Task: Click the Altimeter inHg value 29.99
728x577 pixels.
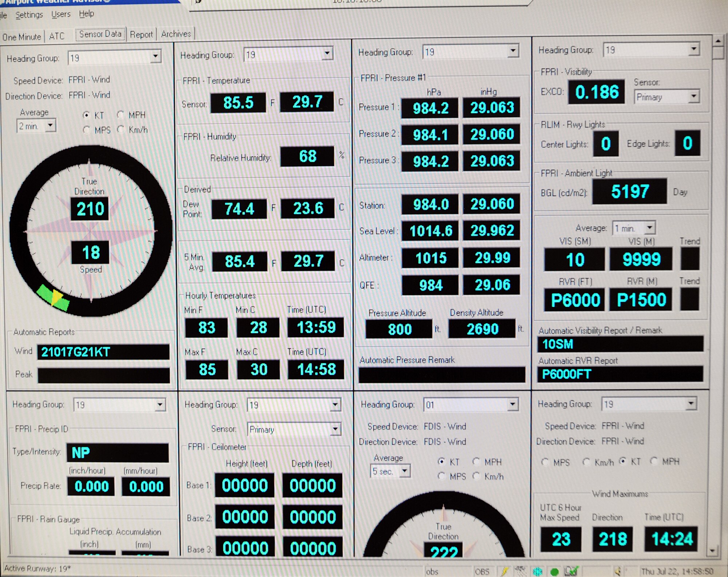Action: pyautogui.click(x=492, y=258)
